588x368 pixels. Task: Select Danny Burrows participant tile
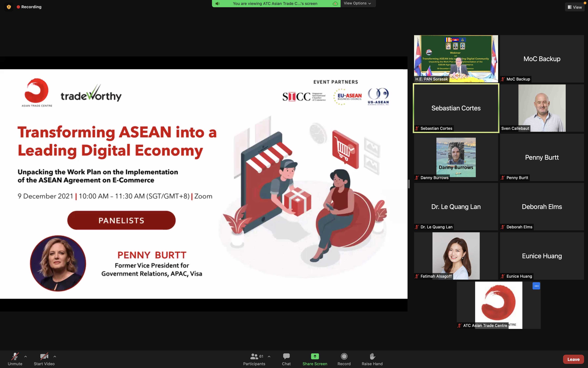(x=456, y=157)
